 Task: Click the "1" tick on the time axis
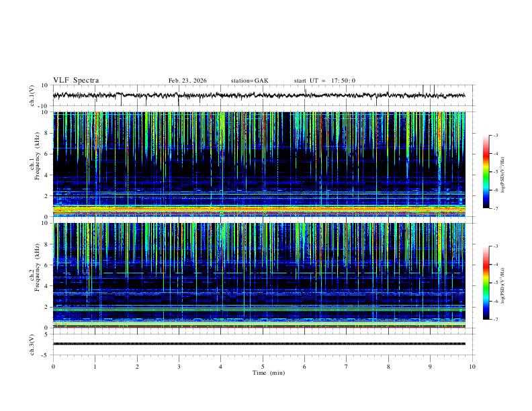pyautogui.click(x=95, y=367)
